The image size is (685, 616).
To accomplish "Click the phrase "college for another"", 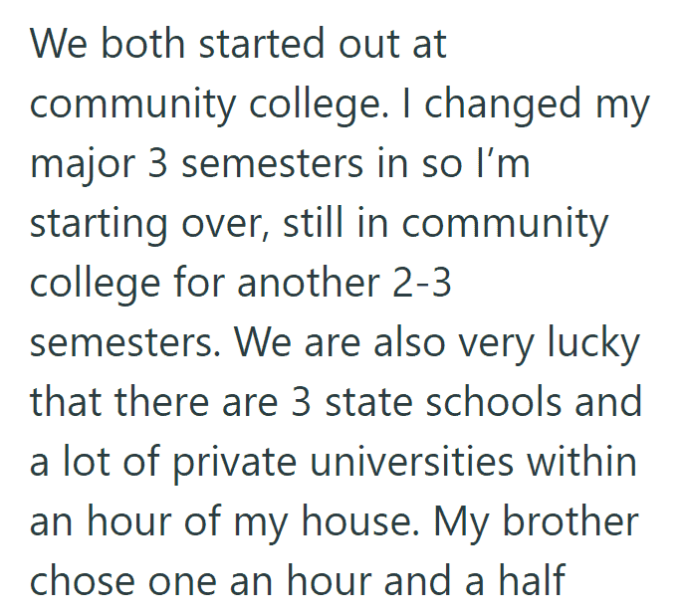I will point(205,284).
